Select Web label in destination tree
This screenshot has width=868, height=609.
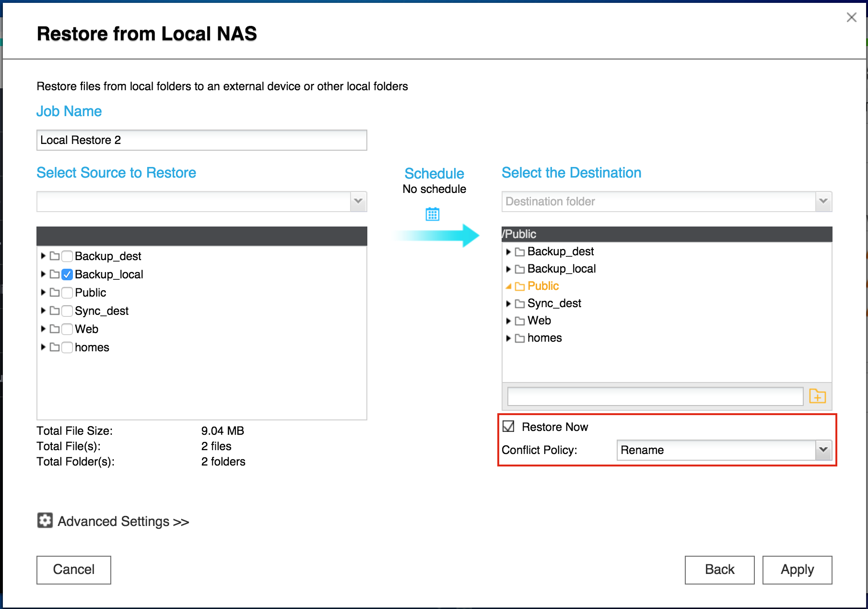[539, 321]
